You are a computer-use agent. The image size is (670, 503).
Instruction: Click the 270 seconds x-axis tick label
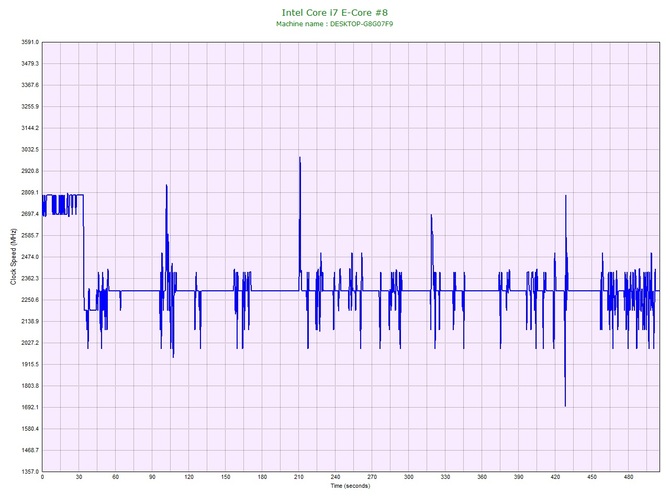pyautogui.click(x=372, y=477)
